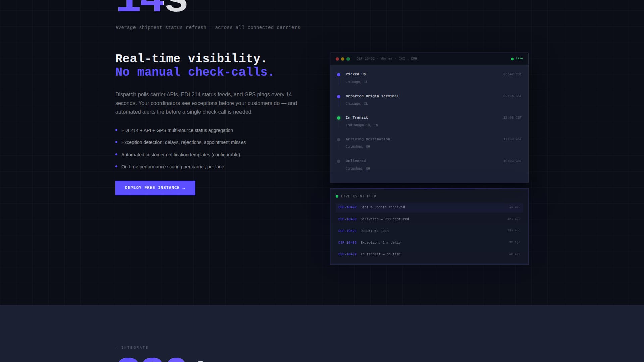Open shipment DSP-10479 in event feed
The width and height of the screenshot is (644, 362).
[347, 254]
